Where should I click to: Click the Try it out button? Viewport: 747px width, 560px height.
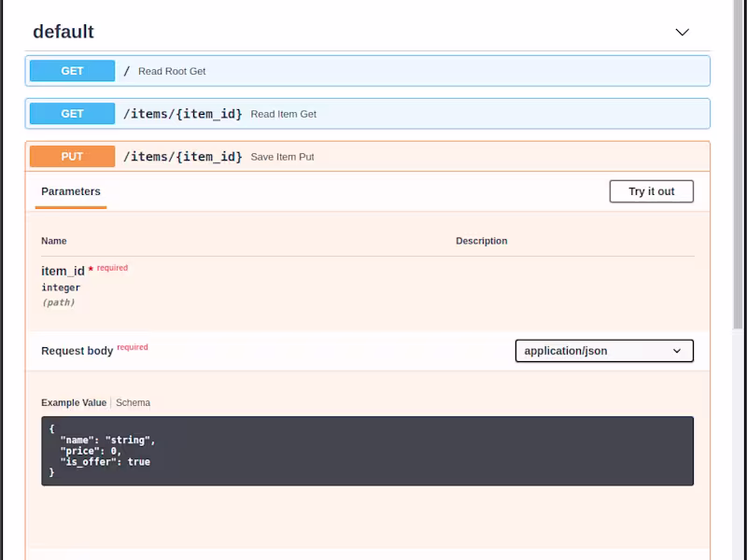pos(651,191)
